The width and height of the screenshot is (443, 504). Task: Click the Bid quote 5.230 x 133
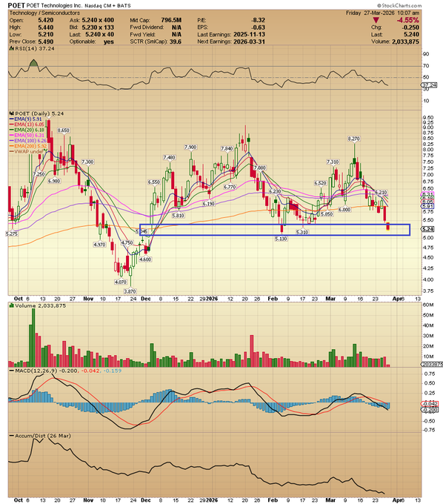click(x=98, y=27)
